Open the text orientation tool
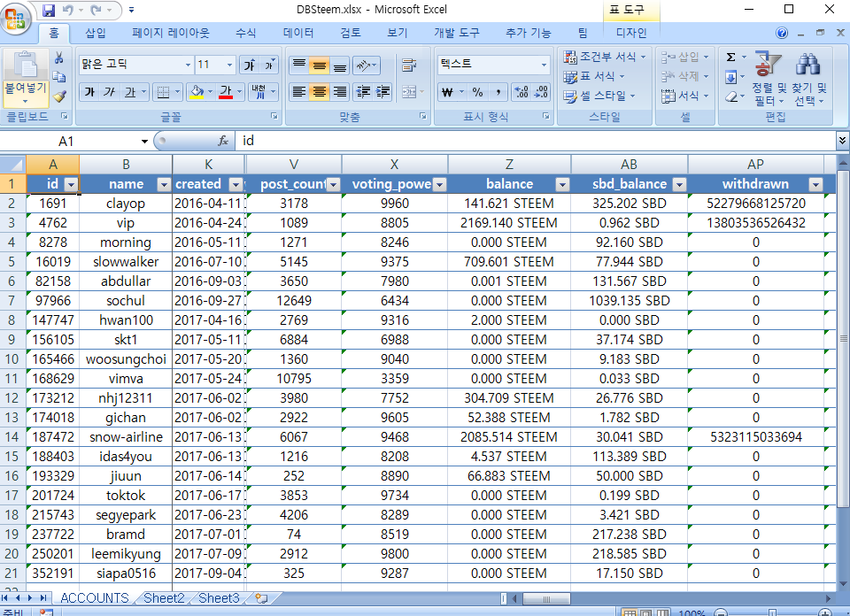Screen dimensions: 850x616 (367, 65)
